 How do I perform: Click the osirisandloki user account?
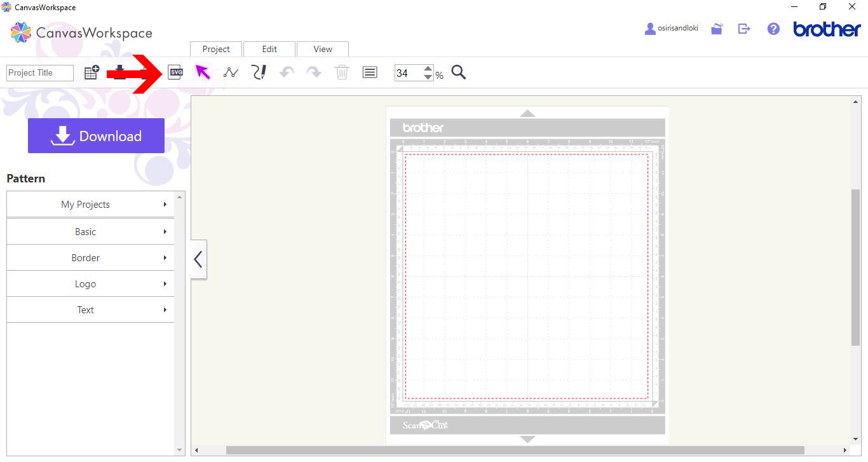(671, 29)
